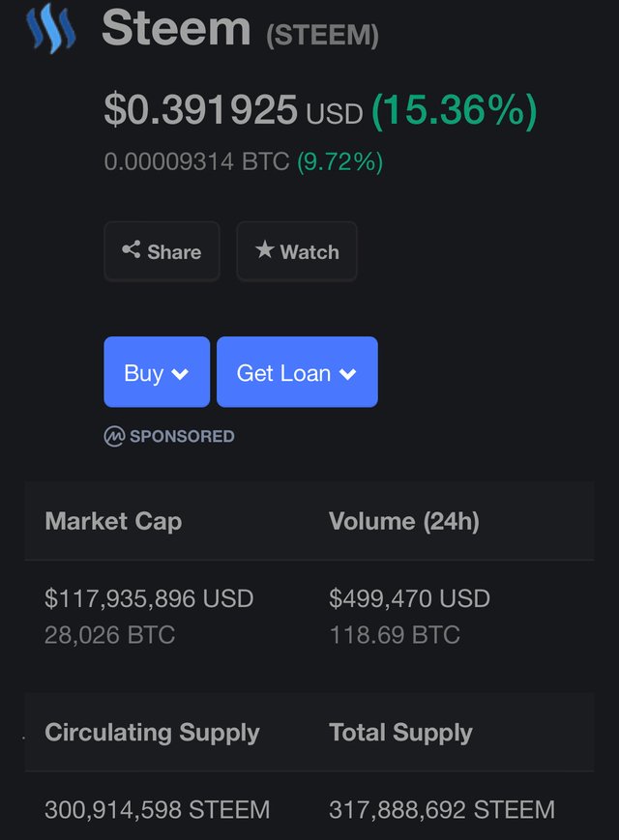Open the Get Loan button

(x=297, y=372)
